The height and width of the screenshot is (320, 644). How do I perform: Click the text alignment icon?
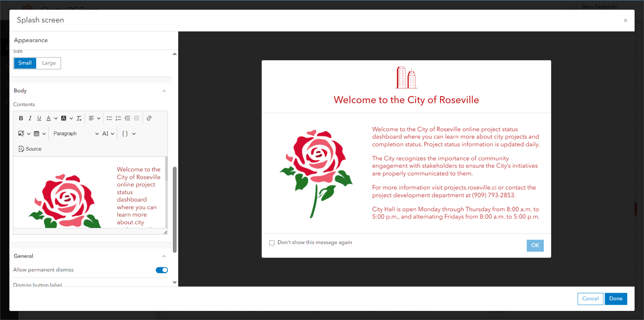pyautogui.click(x=91, y=118)
